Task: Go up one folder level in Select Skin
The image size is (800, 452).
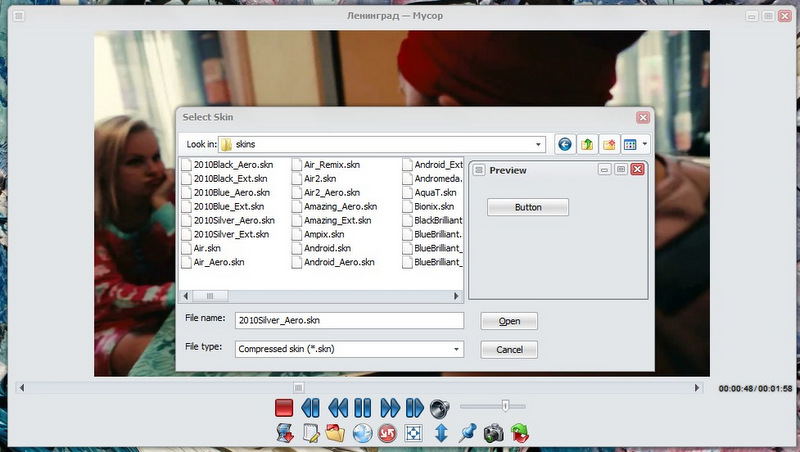Action: (x=587, y=144)
